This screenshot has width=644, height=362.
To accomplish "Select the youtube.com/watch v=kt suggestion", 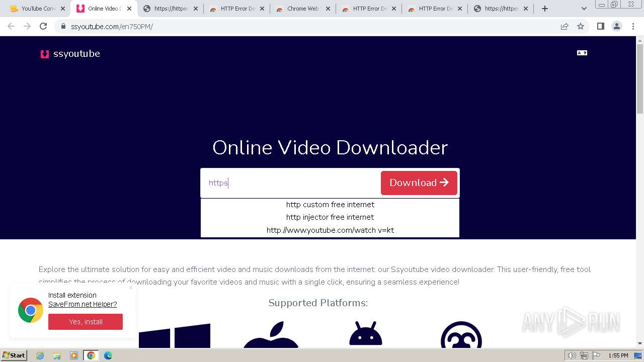I will (x=330, y=230).
